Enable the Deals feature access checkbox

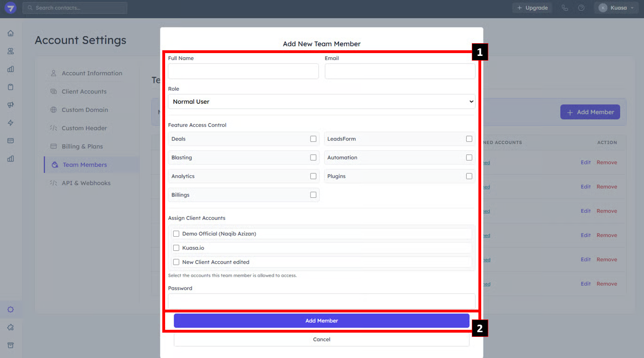pyautogui.click(x=313, y=139)
